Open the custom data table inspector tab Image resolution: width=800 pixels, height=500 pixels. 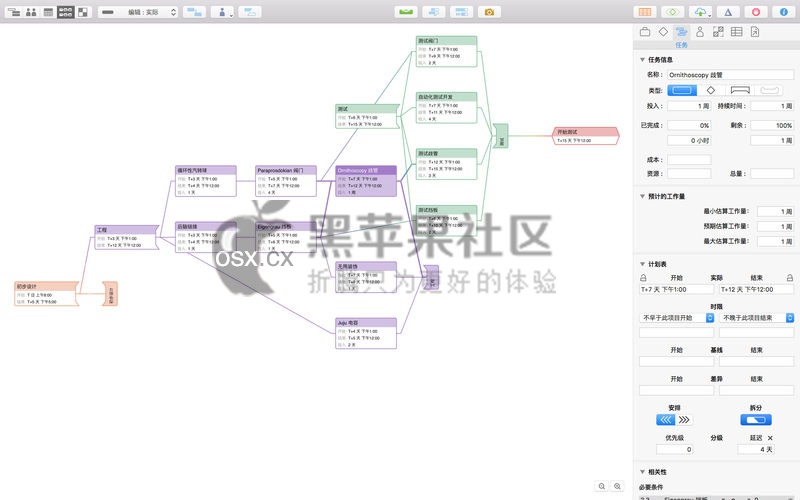point(737,32)
